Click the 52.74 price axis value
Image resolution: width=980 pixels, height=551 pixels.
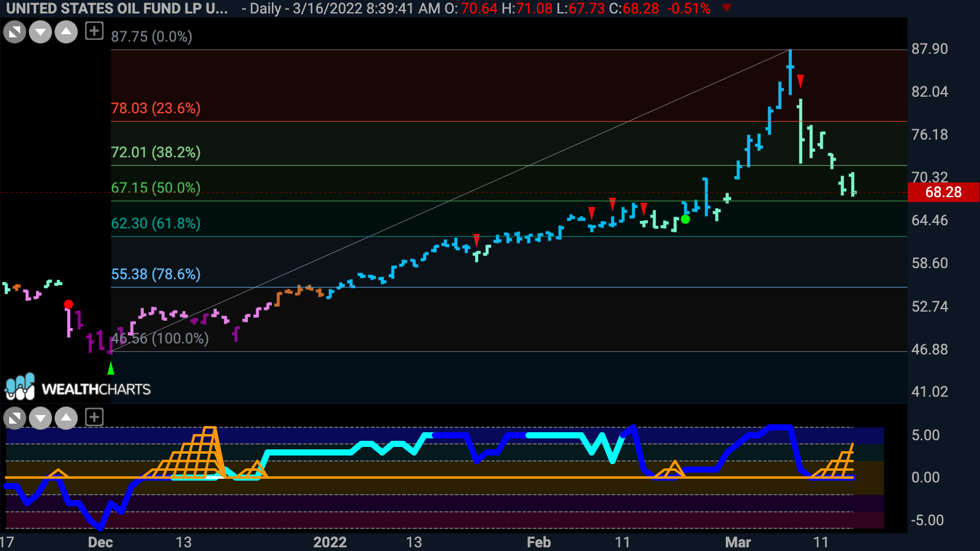(x=929, y=307)
